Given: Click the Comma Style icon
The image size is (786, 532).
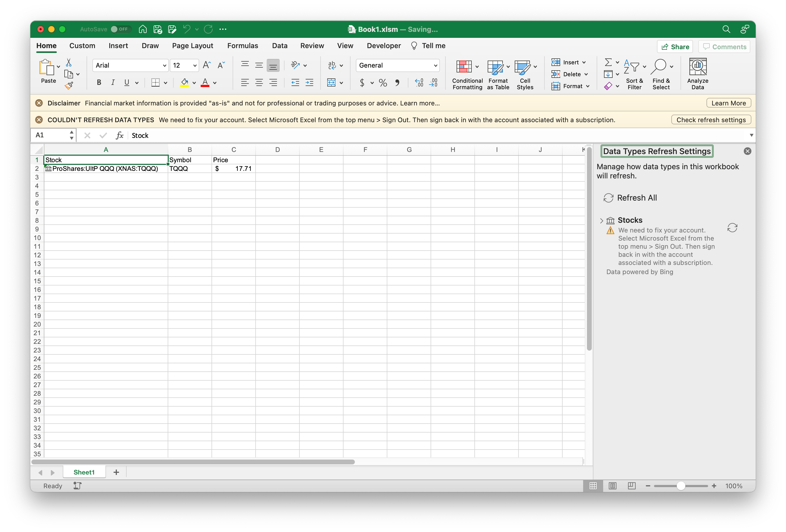Looking at the screenshot, I should point(397,83).
